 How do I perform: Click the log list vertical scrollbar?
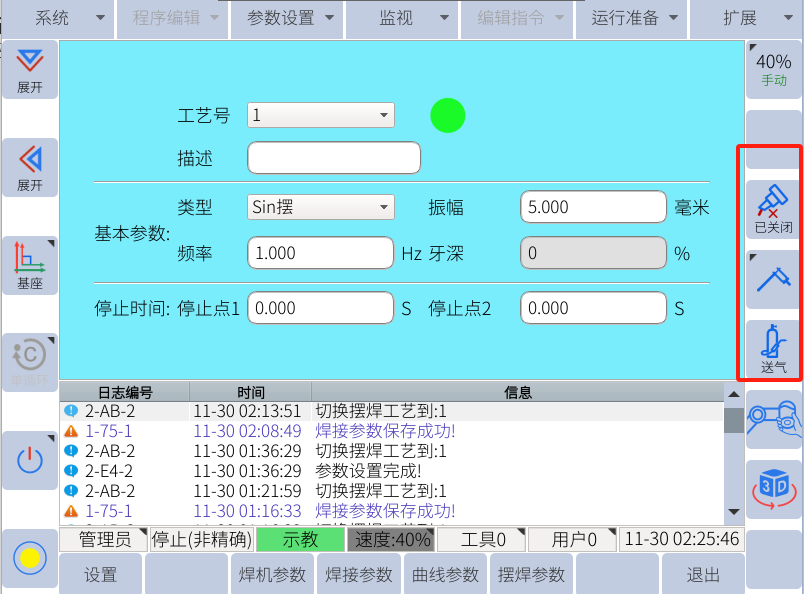tap(734, 455)
